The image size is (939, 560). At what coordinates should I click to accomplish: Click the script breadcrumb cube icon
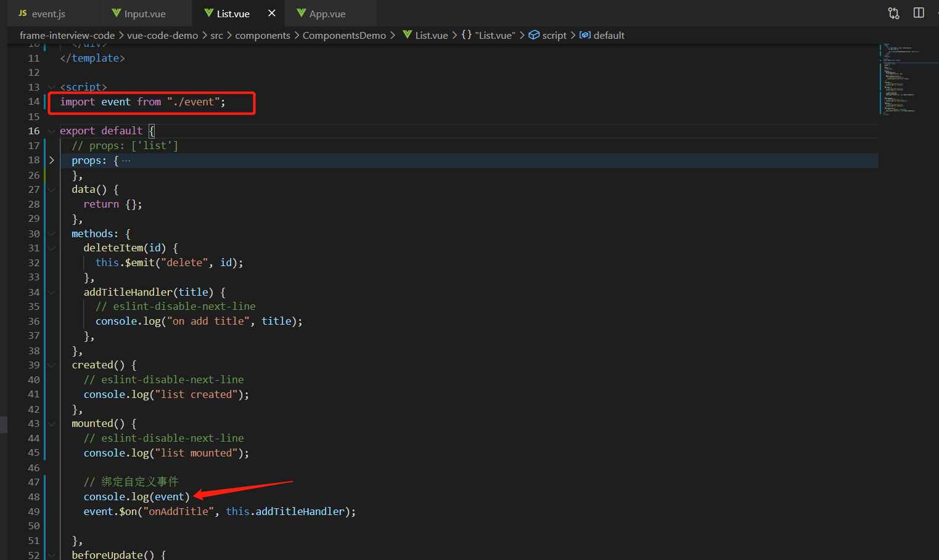point(534,35)
